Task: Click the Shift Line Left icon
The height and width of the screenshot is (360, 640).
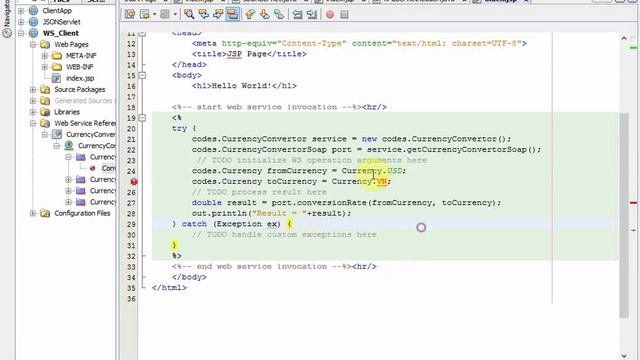Action: click(298, 15)
